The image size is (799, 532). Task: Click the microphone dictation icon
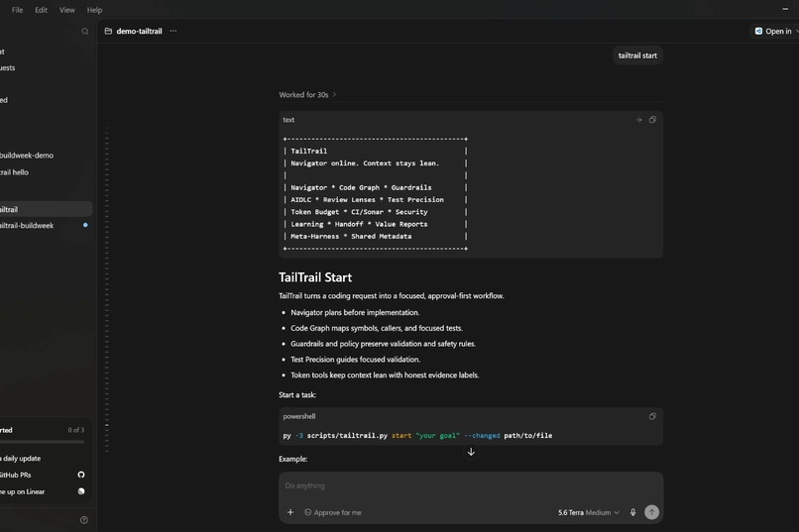click(632, 512)
